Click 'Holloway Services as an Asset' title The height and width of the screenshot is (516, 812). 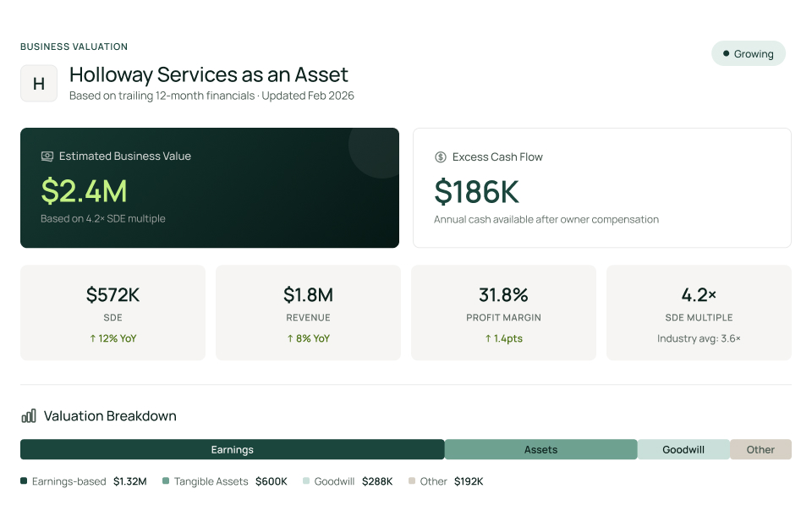(209, 75)
